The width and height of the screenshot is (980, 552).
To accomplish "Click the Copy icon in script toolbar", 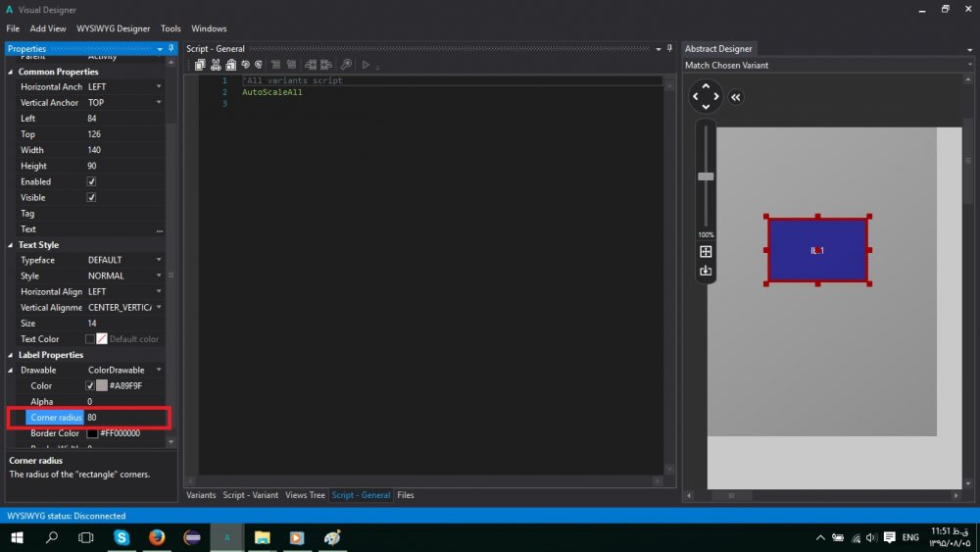I will tap(201, 65).
